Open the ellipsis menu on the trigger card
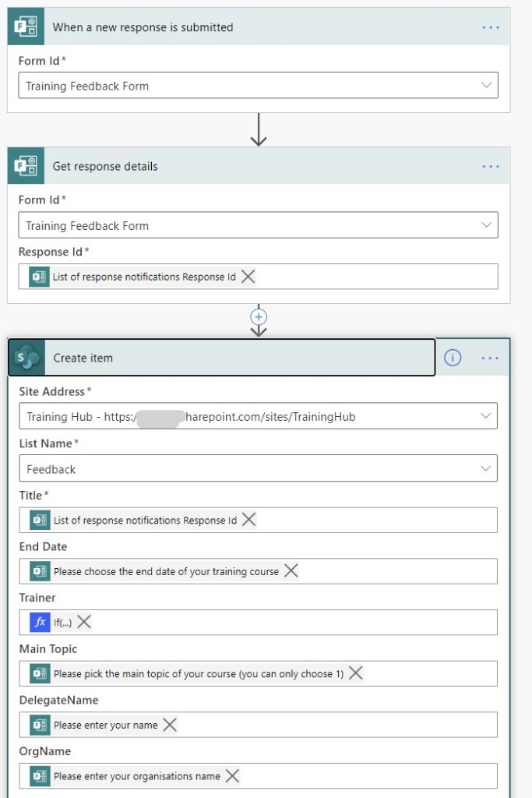Screen dimensions: 532x798 tap(490, 27)
